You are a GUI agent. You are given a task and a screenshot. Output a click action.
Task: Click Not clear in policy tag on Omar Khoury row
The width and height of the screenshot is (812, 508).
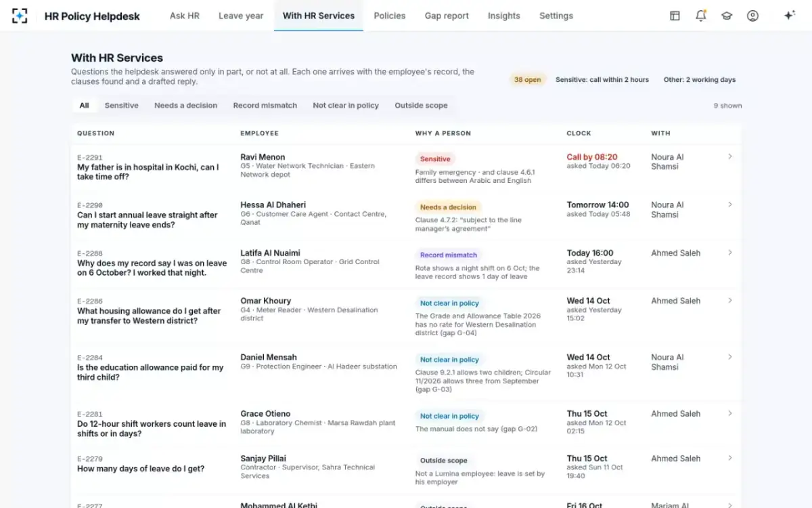(449, 303)
